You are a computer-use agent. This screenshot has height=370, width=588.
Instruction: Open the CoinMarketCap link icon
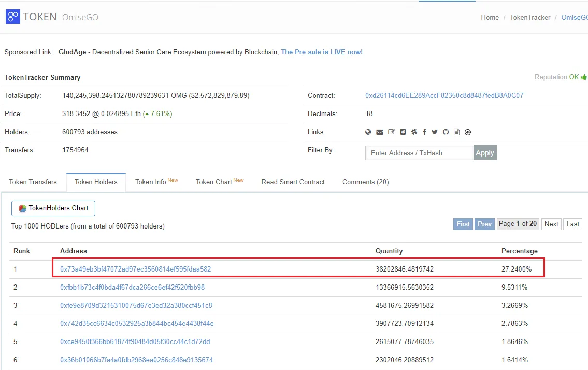pos(468,132)
